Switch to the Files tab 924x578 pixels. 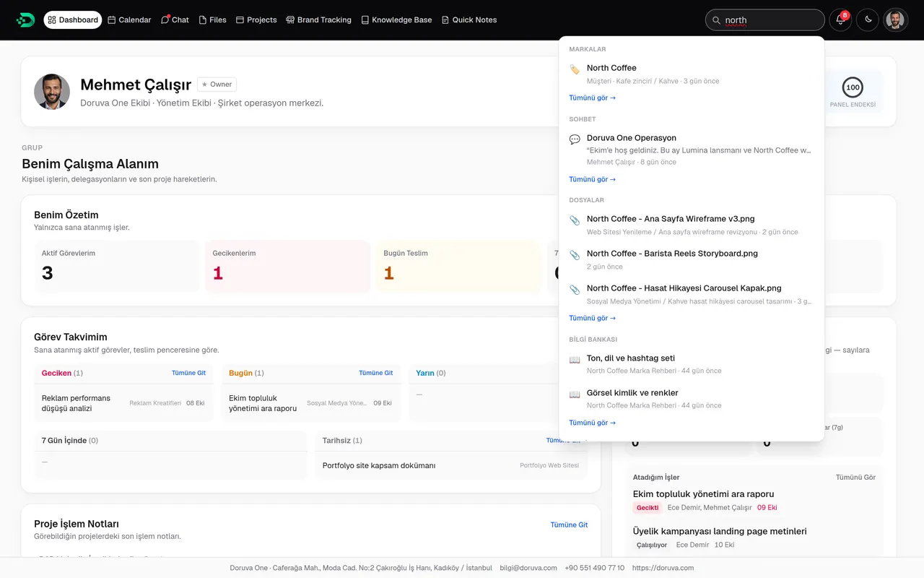(213, 20)
